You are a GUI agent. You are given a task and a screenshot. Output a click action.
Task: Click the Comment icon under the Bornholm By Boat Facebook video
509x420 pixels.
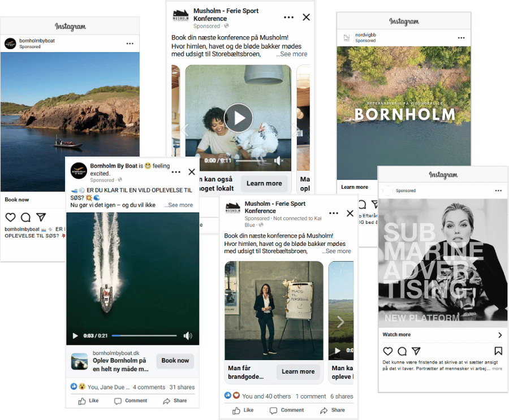131,401
